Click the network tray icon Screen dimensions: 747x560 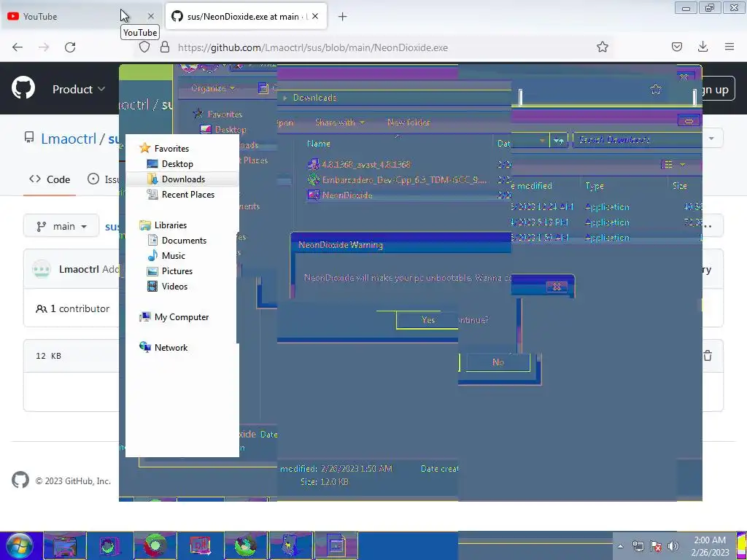tap(638, 546)
